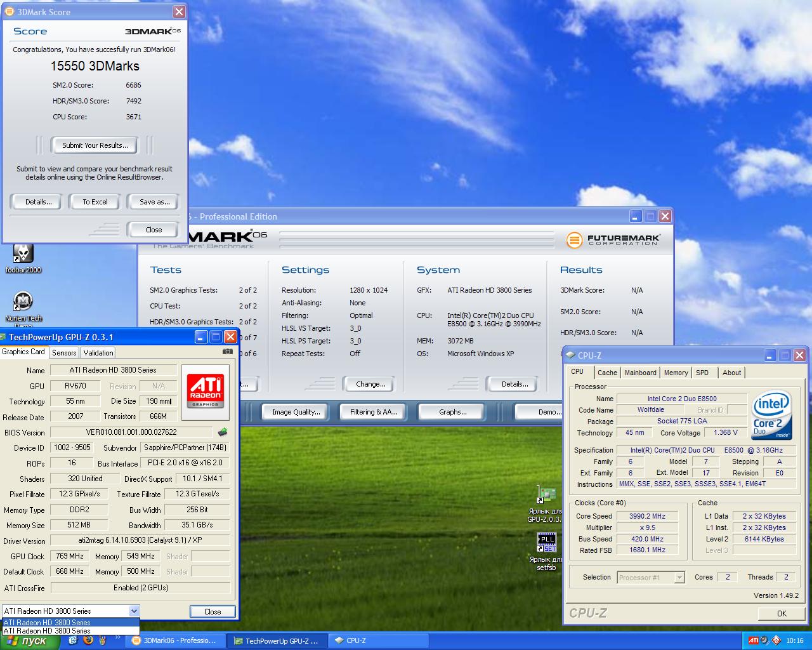Screen dimensions: 812x650
Task: Click the ATI CrossFire Enabled (2 GPUs) field
Action: point(140,588)
